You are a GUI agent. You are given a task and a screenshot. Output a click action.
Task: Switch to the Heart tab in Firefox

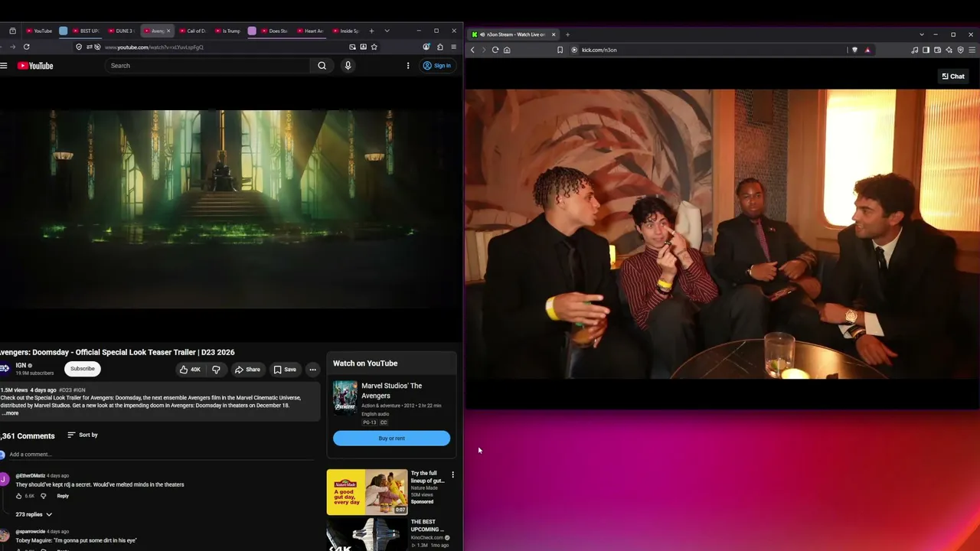311,31
